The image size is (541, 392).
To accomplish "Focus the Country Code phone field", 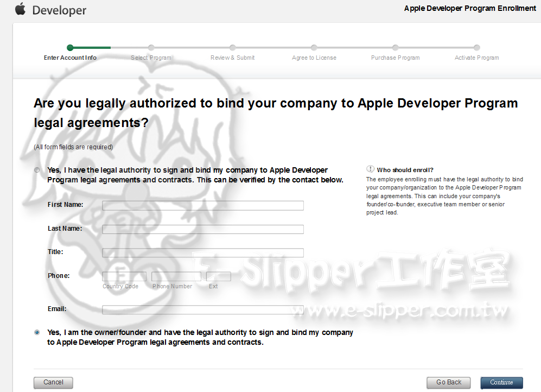I will [x=124, y=276].
